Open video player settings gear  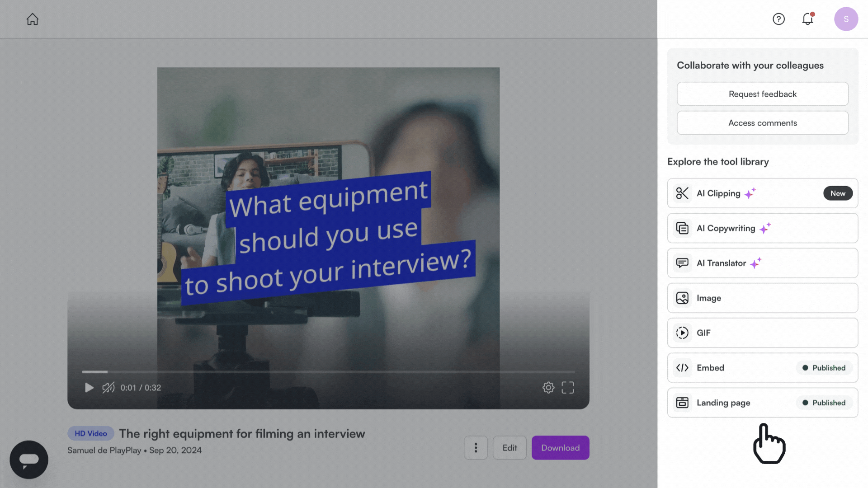(548, 388)
